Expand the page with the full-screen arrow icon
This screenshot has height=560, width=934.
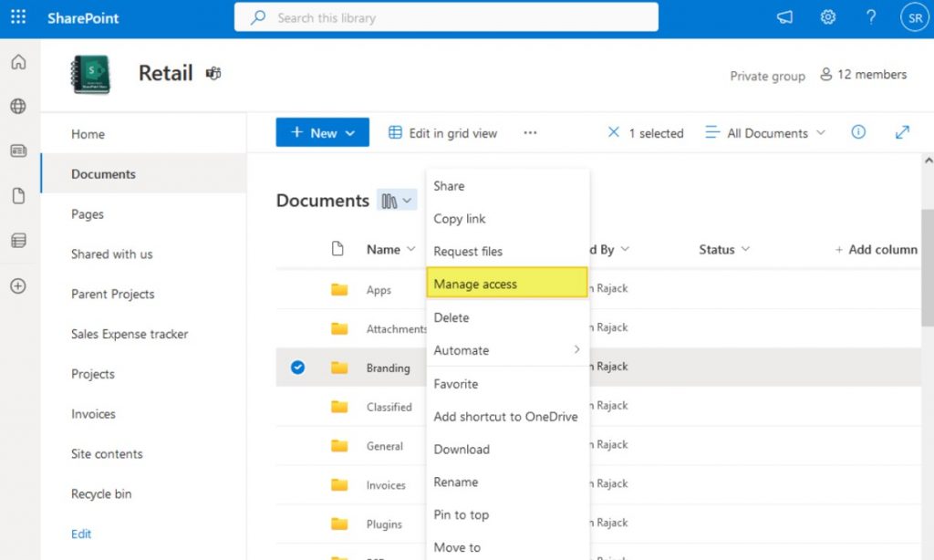[901, 132]
